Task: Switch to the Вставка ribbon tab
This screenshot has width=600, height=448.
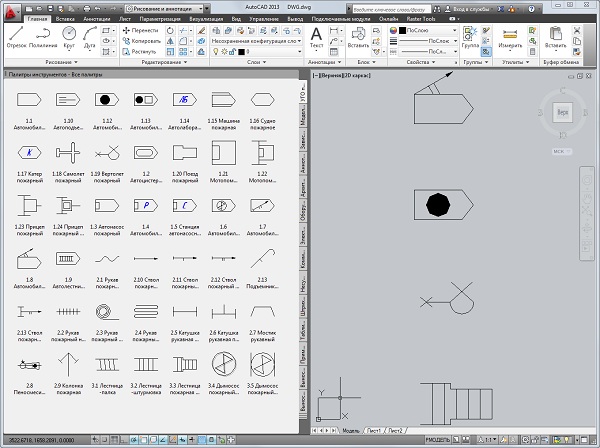Action: [x=65, y=19]
